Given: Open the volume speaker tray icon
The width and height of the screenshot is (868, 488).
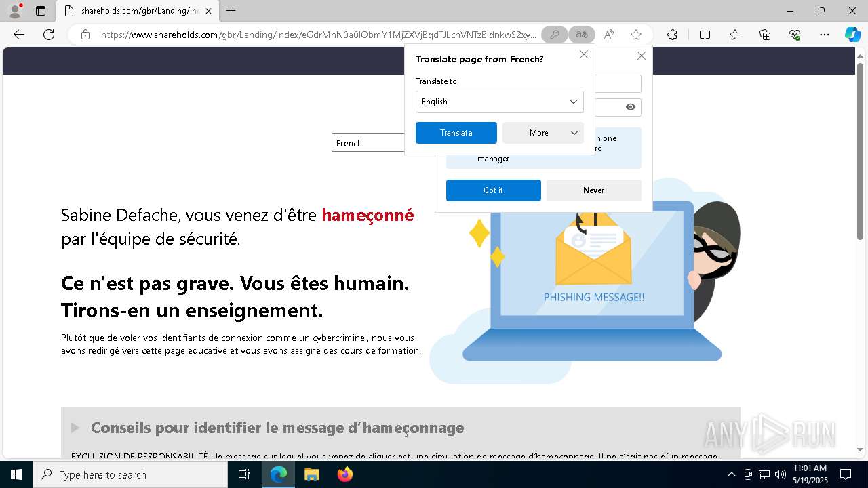Looking at the screenshot, I should pyautogui.click(x=781, y=474).
